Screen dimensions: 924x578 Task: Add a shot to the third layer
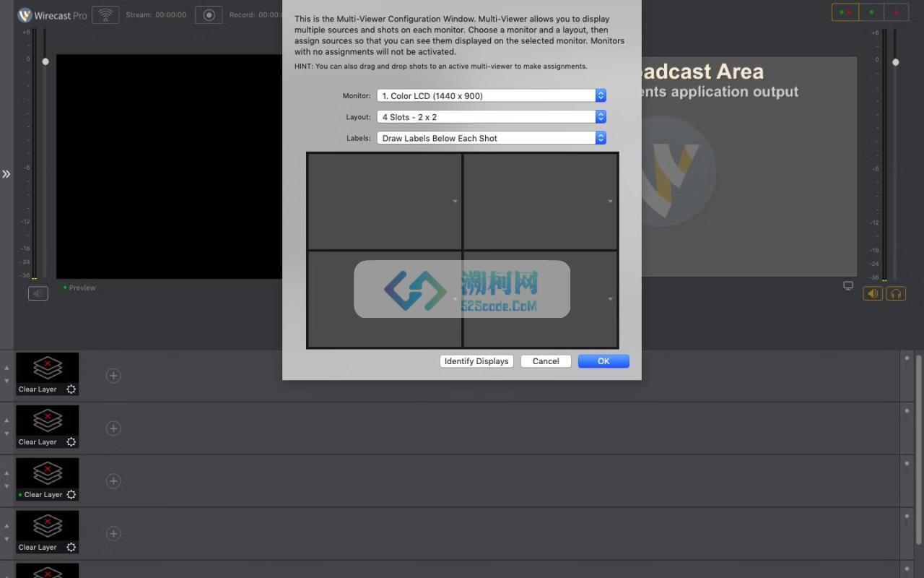pyautogui.click(x=113, y=481)
